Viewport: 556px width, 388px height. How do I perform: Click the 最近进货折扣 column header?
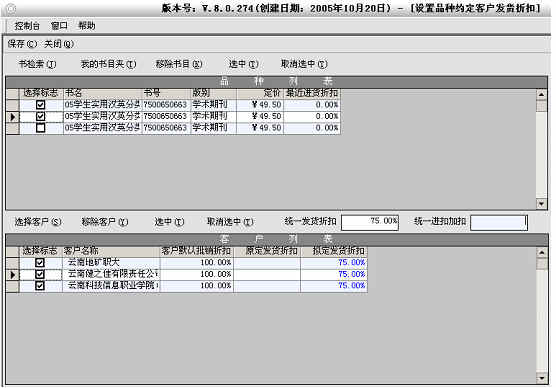click(x=312, y=93)
